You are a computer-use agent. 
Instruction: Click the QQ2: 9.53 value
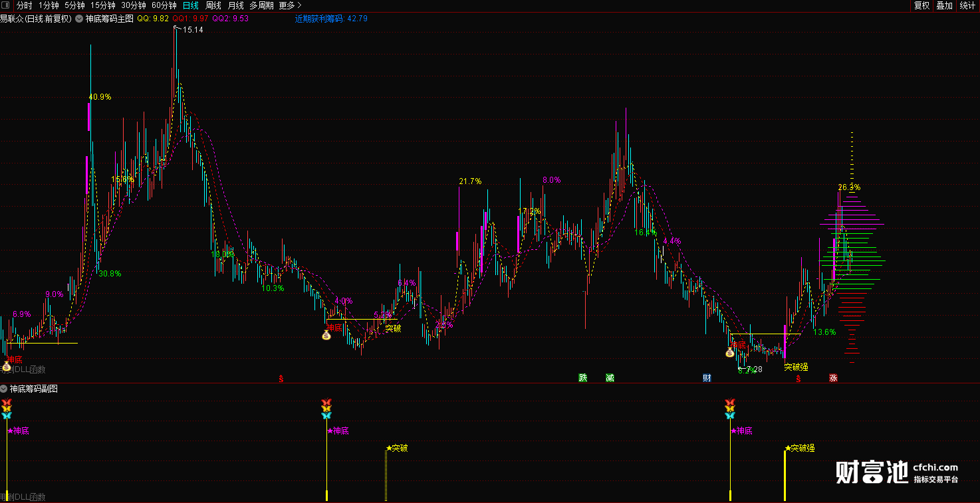(x=231, y=19)
